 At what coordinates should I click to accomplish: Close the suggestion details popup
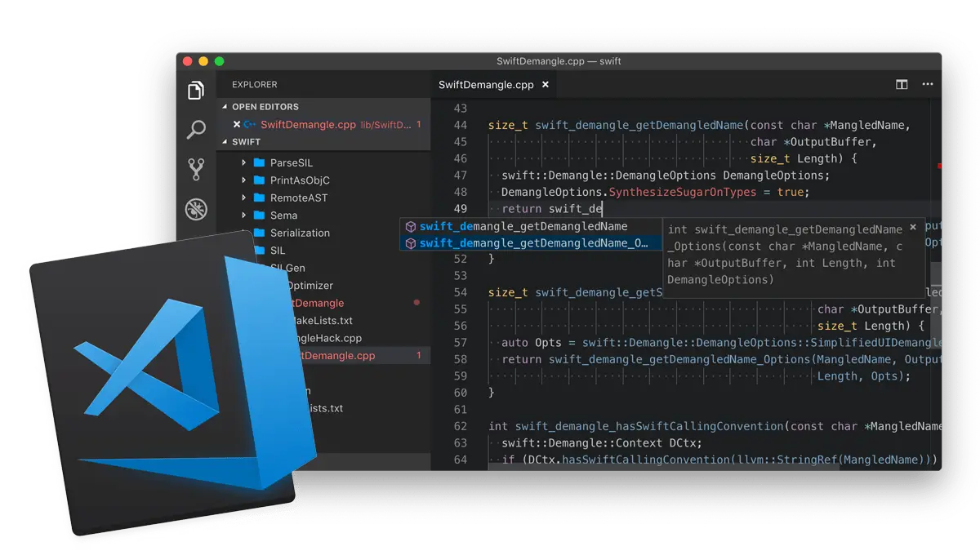pos(913,228)
